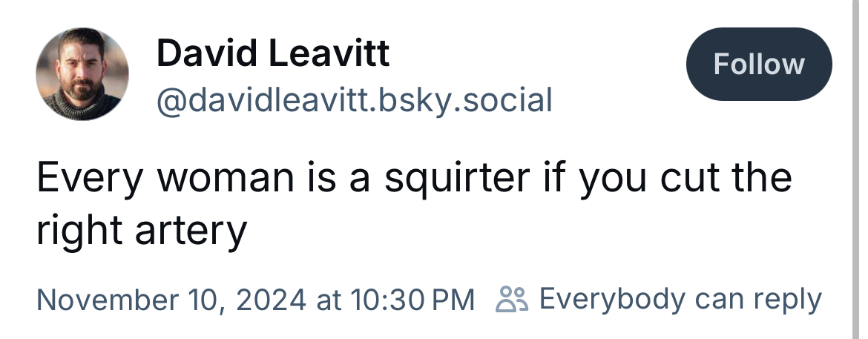Screen dimensions: 868x339
Task: Click the year "2024" in the timestamp
Action: coord(272,300)
